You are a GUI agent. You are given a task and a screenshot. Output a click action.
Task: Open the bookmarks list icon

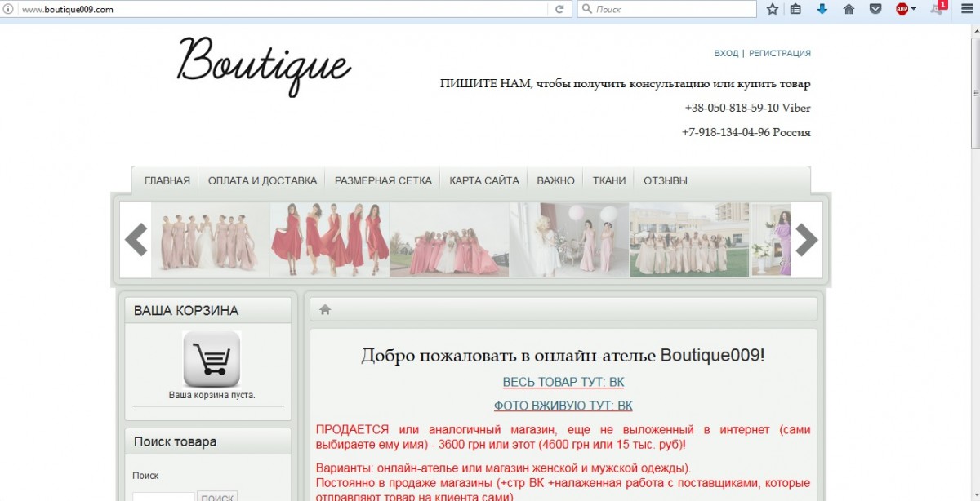click(x=796, y=9)
